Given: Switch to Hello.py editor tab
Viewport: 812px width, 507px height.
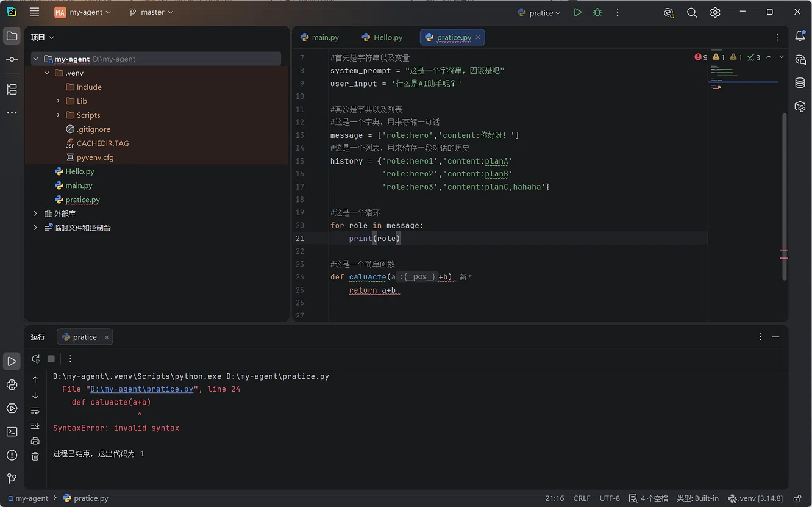Looking at the screenshot, I should [x=382, y=37].
